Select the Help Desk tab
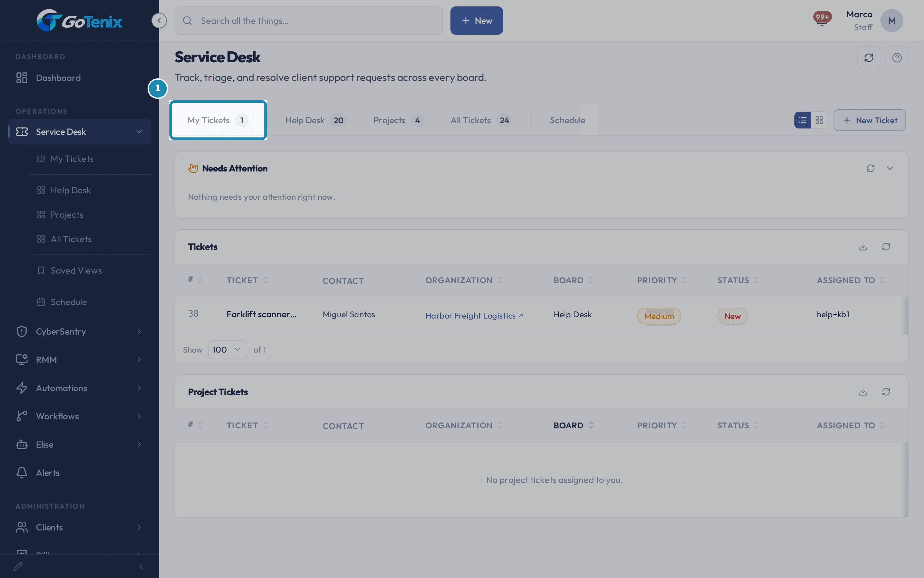 (316, 120)
